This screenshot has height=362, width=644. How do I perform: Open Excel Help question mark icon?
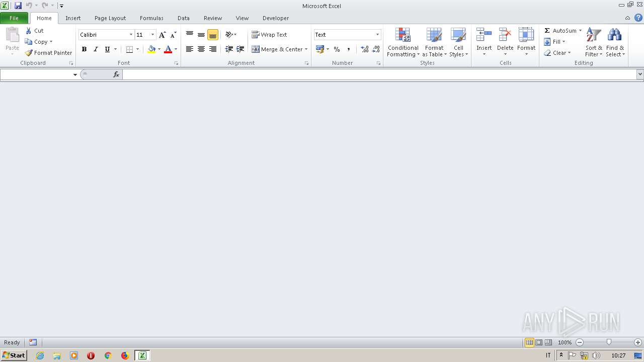(638, 18)
